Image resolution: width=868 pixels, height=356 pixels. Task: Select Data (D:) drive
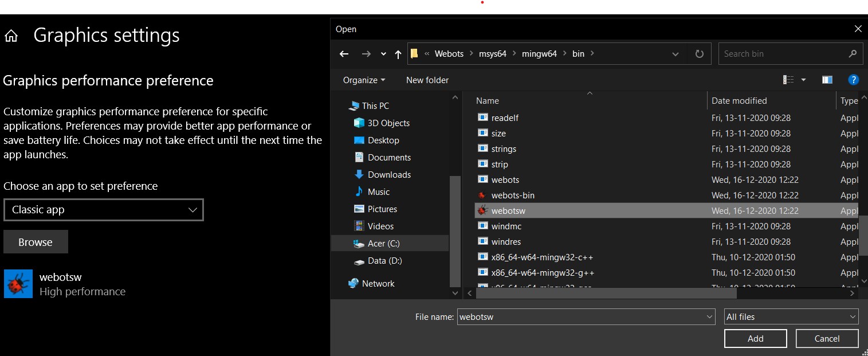pos(384,261)
